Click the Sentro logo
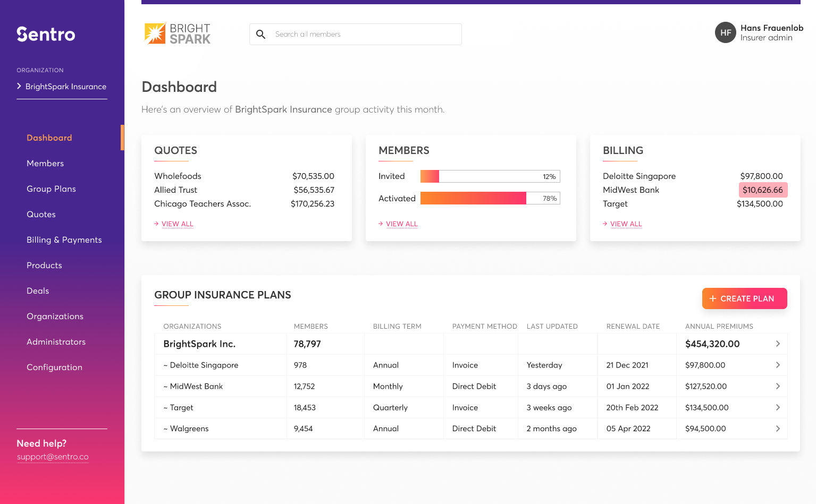Viewport: 816px width, 504px height. pos(46,35)
